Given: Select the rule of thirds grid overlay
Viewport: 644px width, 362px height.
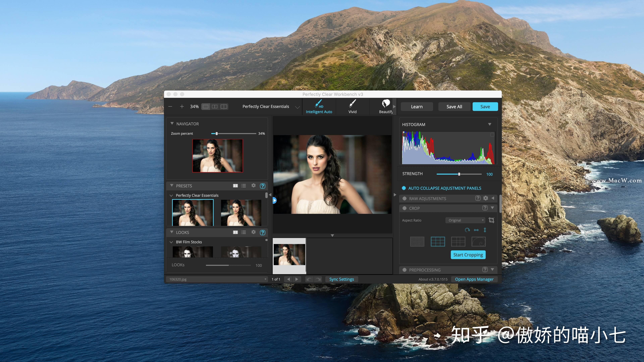Looking at the screenshot, I should click(438, 242).
